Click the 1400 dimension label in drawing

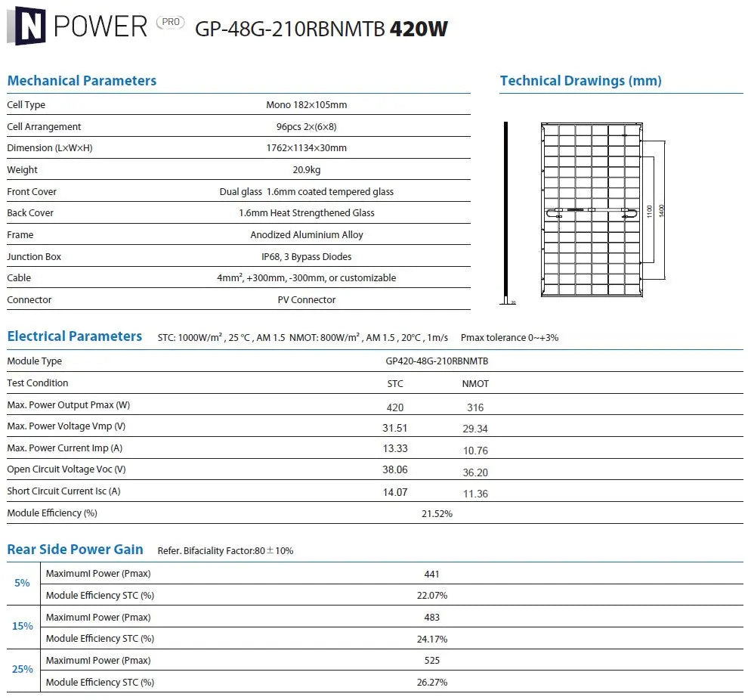pyautogui.click(x=662, y=210)
